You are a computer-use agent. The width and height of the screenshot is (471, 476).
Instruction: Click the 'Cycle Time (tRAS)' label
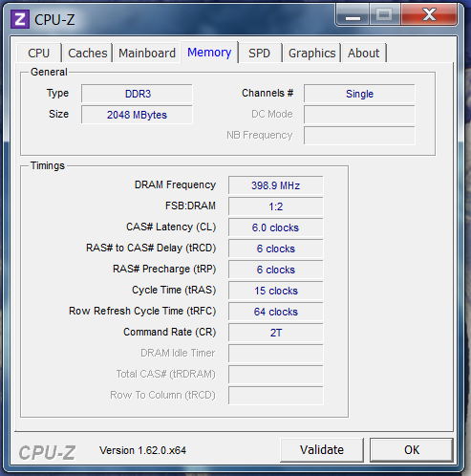(174, 290)
